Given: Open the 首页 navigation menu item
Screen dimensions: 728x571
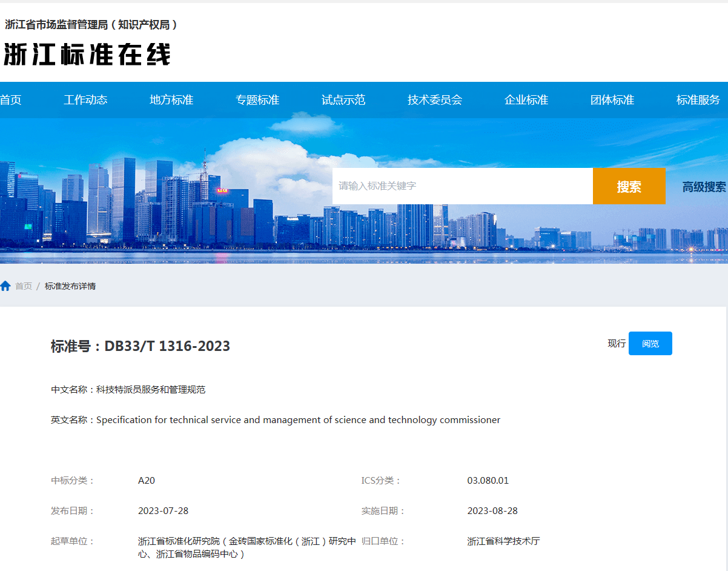Looking at the screenshot, I should pyautogui.click(x=10, y=100).
